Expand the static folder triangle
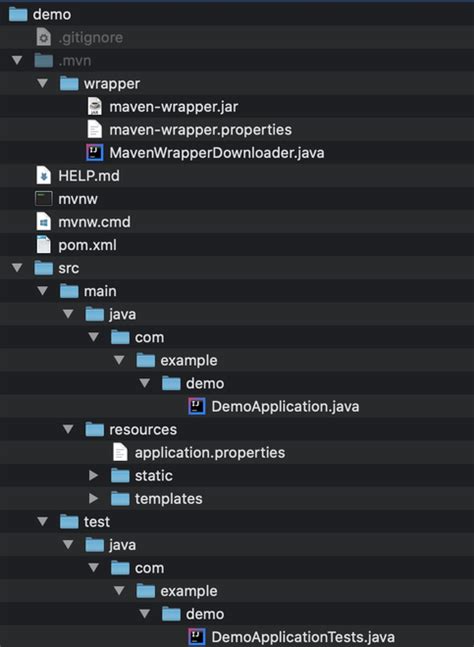 click(94, 476)
